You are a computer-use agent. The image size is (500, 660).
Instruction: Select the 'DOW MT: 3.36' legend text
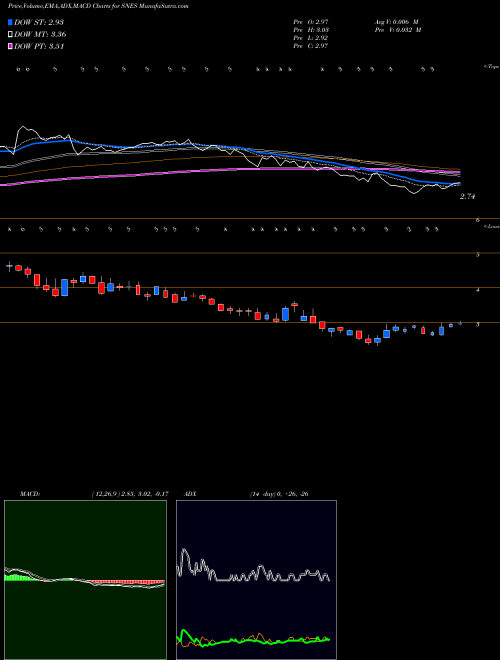pos(40,35)
